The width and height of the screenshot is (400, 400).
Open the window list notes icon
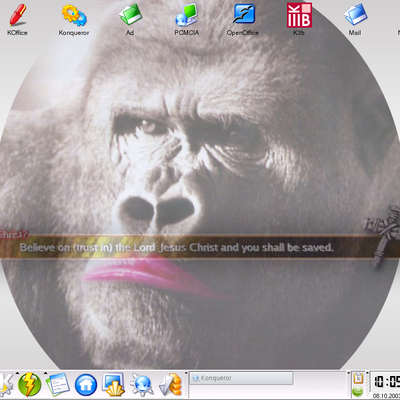tap(58, 385)
